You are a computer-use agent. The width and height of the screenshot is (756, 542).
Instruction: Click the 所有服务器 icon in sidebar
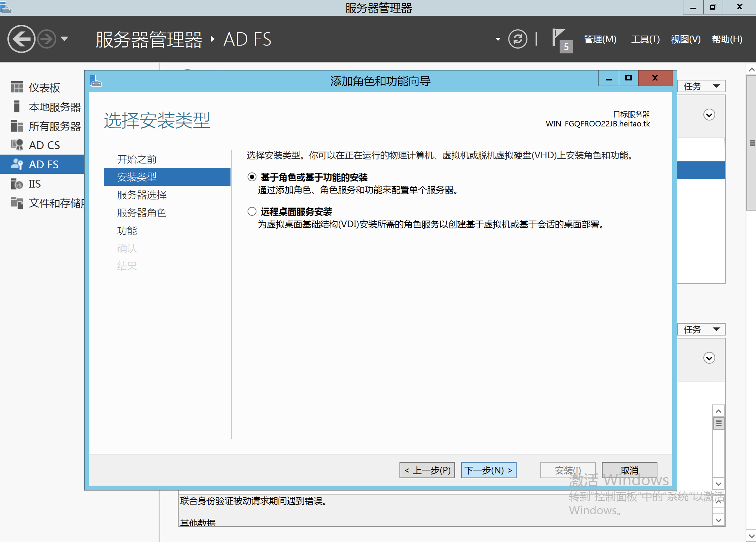pos(17,126)
